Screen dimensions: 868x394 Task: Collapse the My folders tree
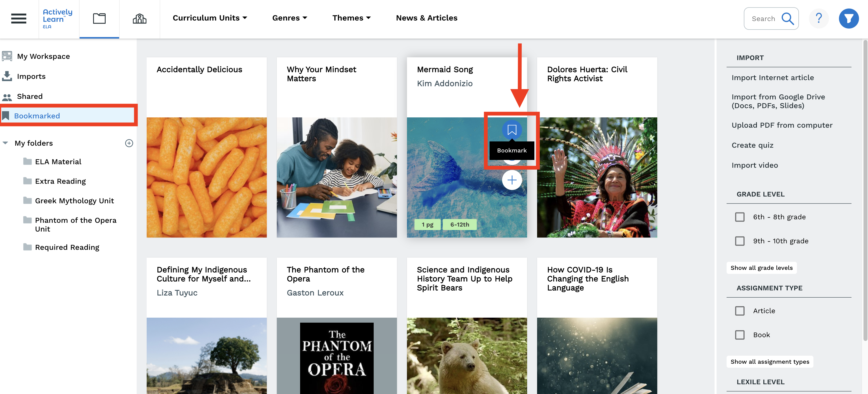tap(6, 143)
